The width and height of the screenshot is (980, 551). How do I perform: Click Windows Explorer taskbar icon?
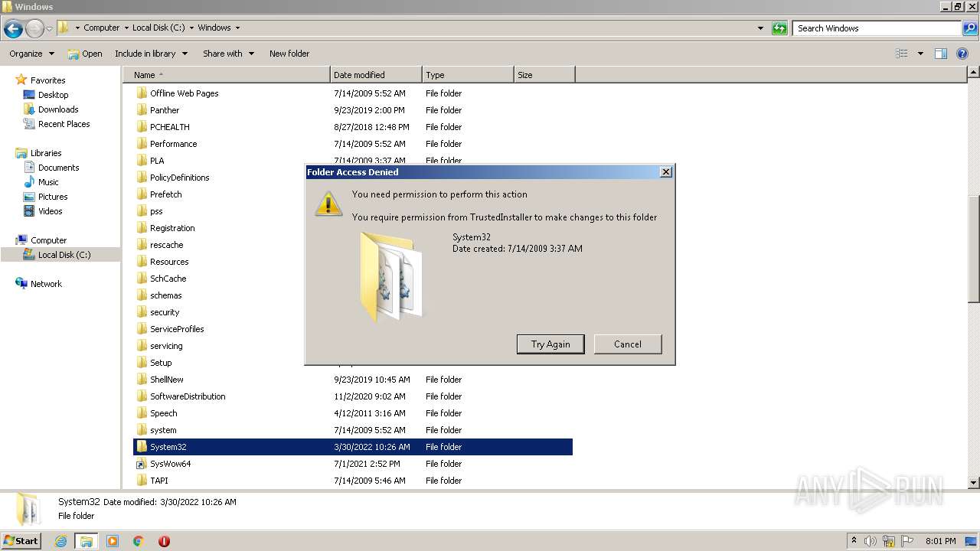click(x=87, y=541)
